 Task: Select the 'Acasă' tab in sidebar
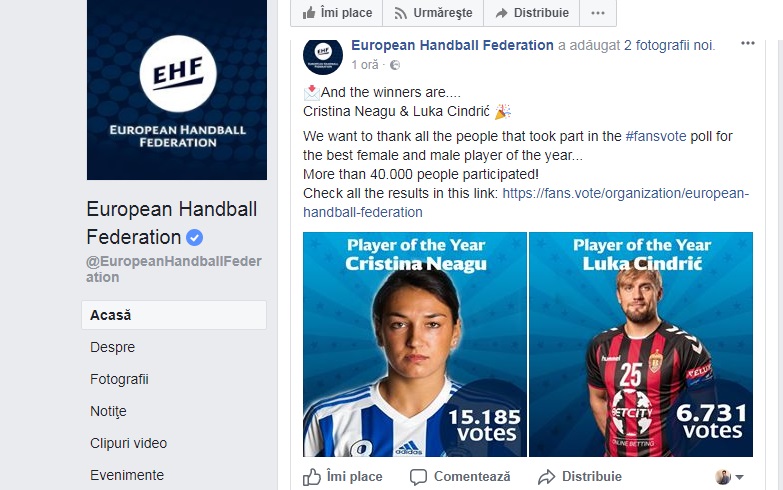pyautogui.click(x=111, y=315)
